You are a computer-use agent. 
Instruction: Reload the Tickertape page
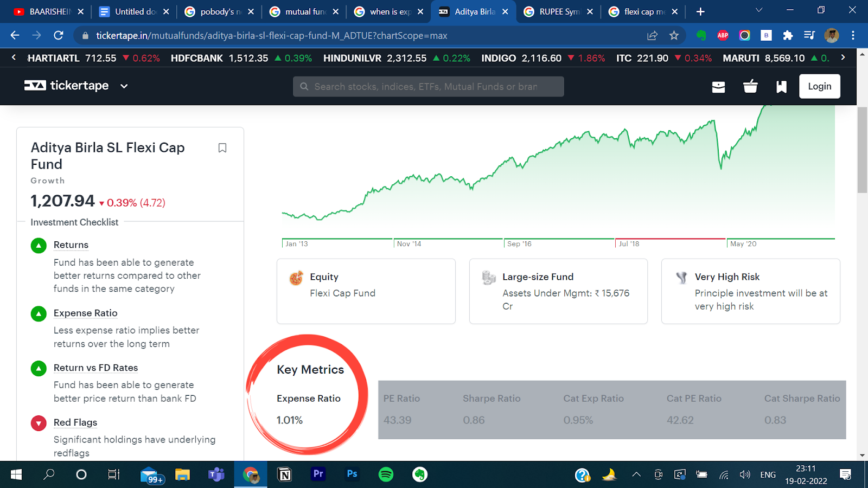pyautogui.click(x=59, y=35)
